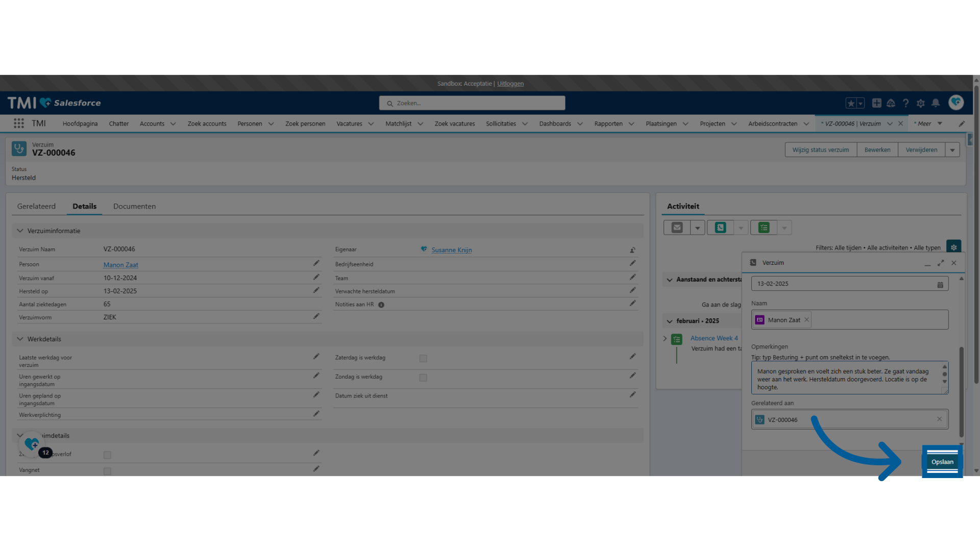Click the new task list icon
This screenshot has width=980, height=551.
pyautogui.click(x=764, y=228)
